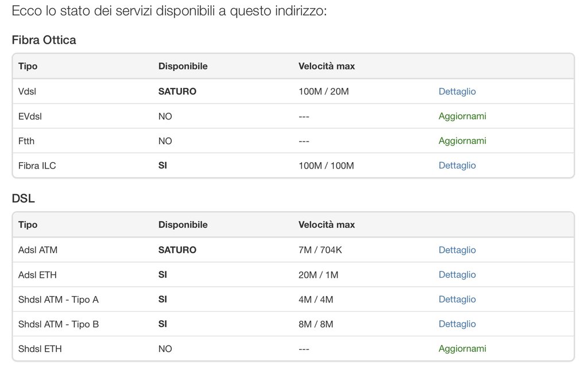The height and width of the screenshot is (372, 588).
Task: Click the 7M / 704K speed cell
Action: point(320,250)
